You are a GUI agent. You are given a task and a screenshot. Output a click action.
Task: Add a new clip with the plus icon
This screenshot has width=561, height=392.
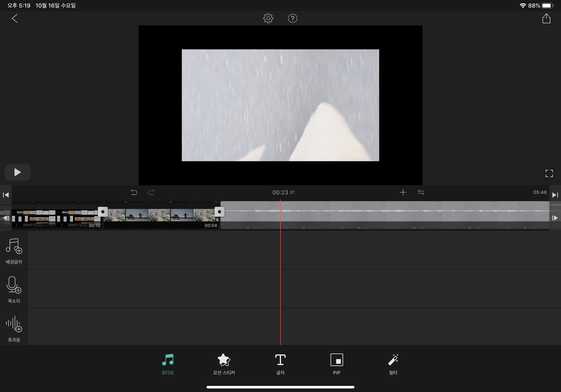click(x=403, y=192)
